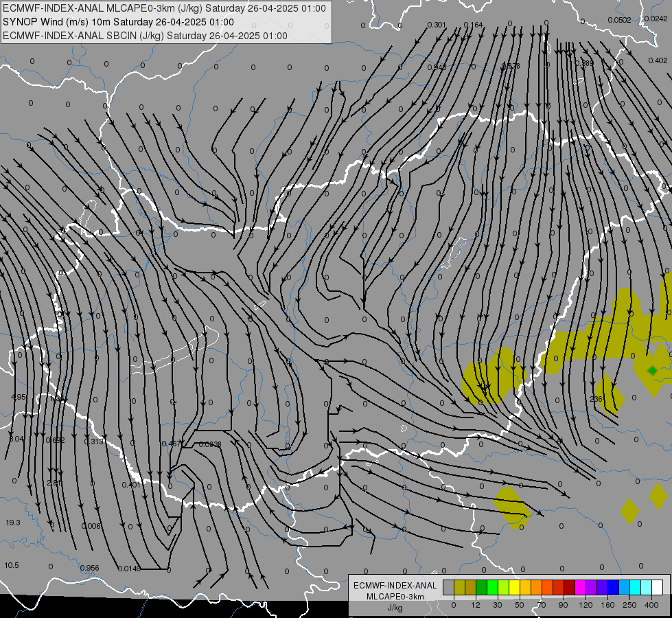Click the legend label ECMWF-INDEX-ANAL
Viewport: 672px width, 618px height.
tap(395, 586)
